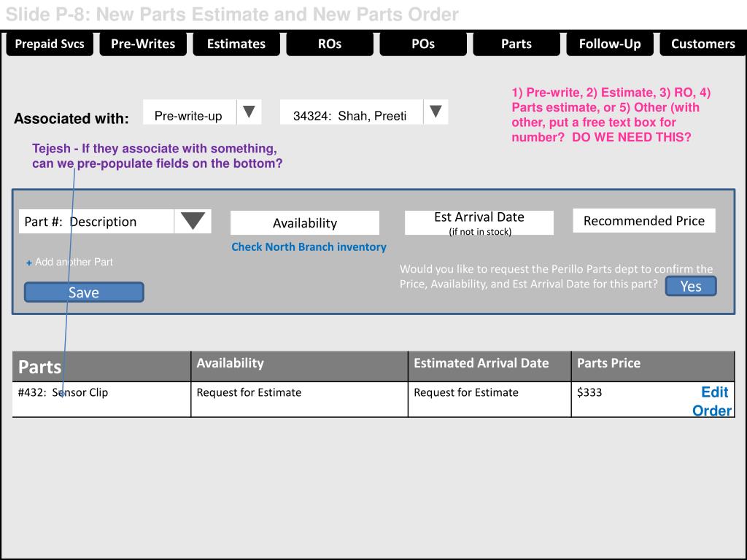Image resolution: width=747 pixels, height=560 pixels.
Task: Open the Prepaid Svcs tab
Action: 50,44
